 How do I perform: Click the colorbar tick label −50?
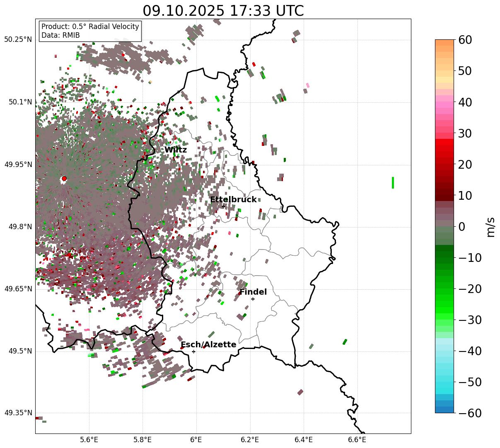tap(470, 382)
